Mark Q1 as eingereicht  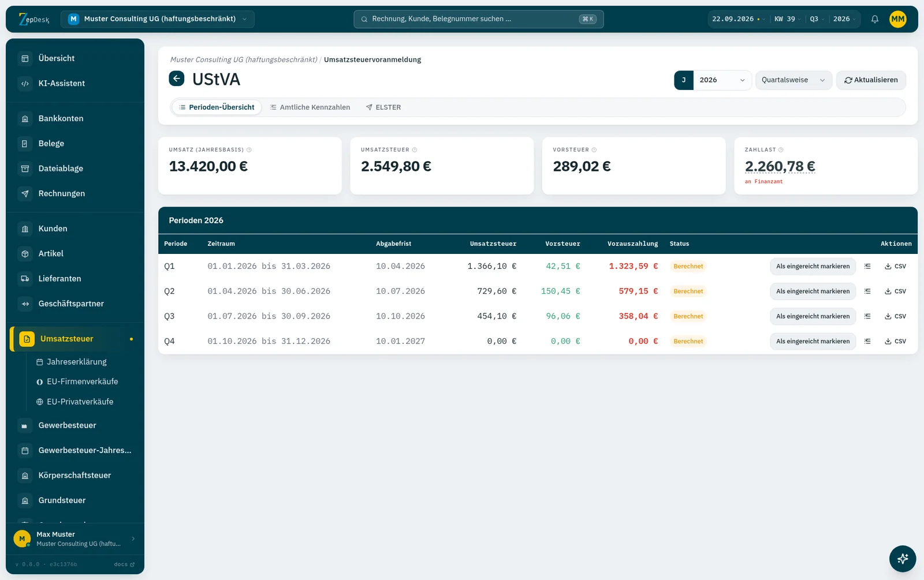(x=813, y=267)
